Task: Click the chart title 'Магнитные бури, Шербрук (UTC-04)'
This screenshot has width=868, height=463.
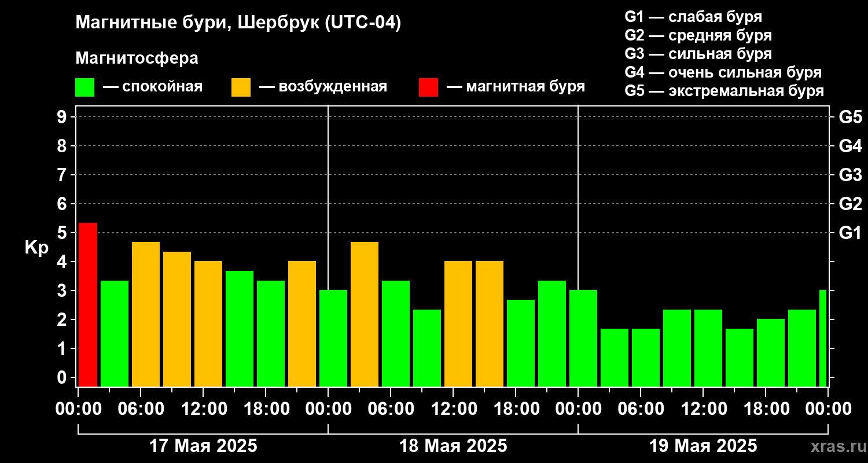Action: coord(238,24)
